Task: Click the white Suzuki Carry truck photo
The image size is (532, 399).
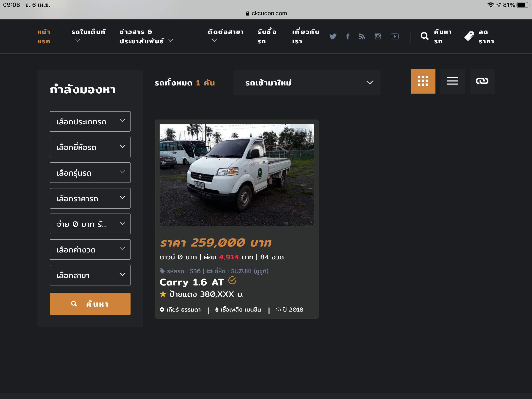Action: pos(236,175)
